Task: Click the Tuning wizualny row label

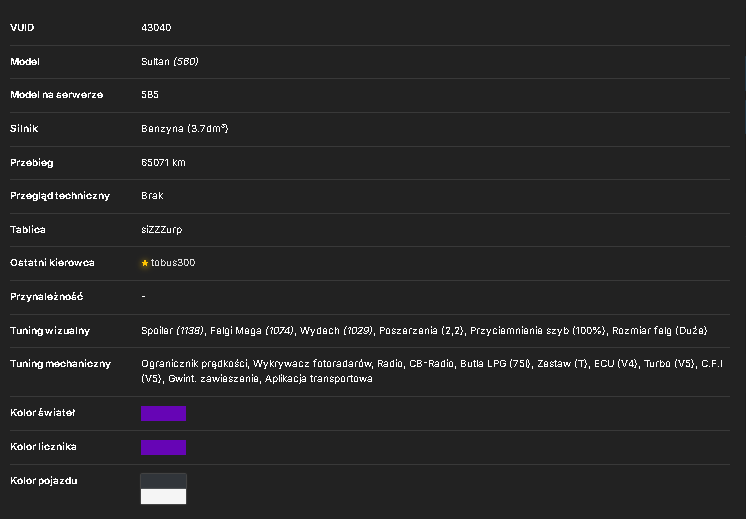Action: tap(50, 331)
